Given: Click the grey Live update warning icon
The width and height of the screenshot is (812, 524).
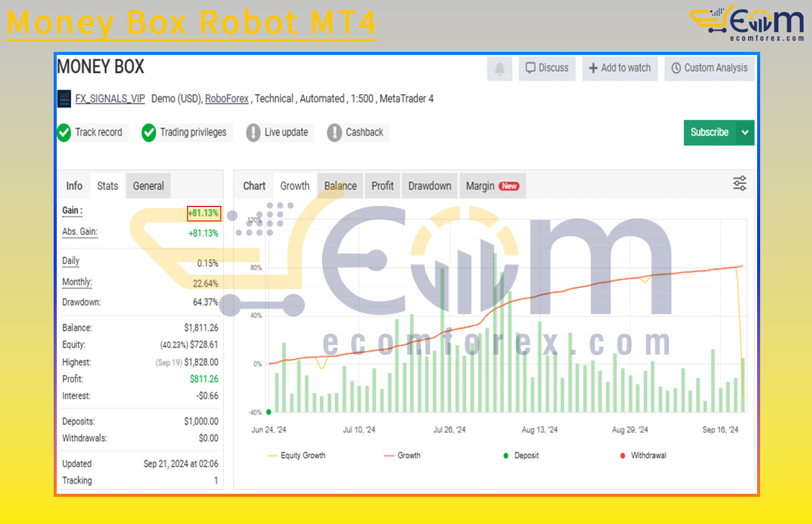Looking at the screenshot, I should [253, 133].
